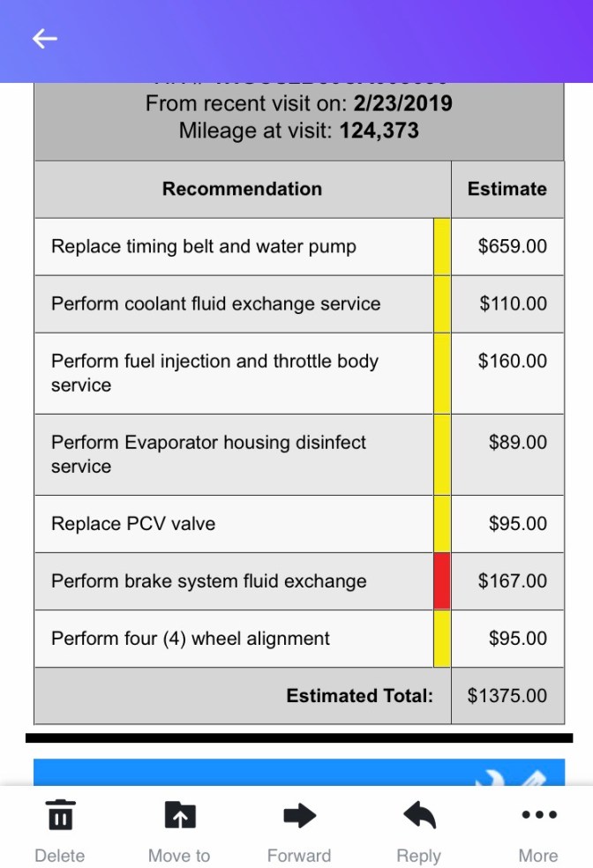Click the yellow bar next to wheel alignment

pos(442,638)
